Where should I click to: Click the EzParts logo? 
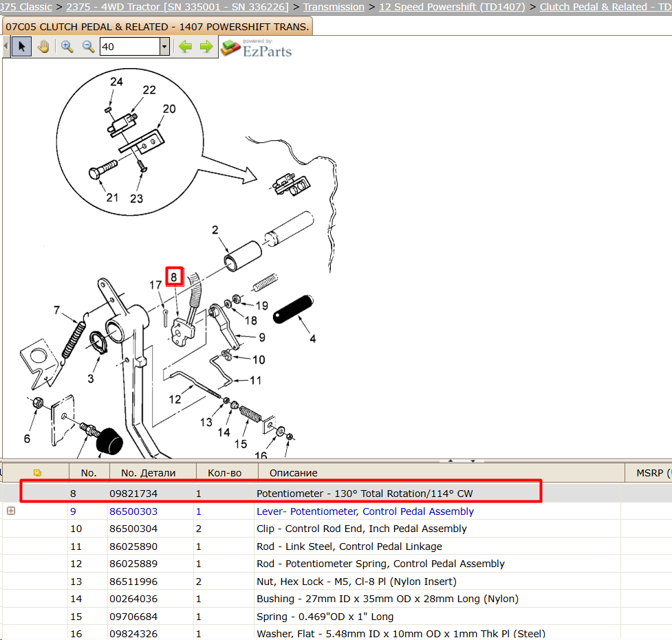[257, 48]
